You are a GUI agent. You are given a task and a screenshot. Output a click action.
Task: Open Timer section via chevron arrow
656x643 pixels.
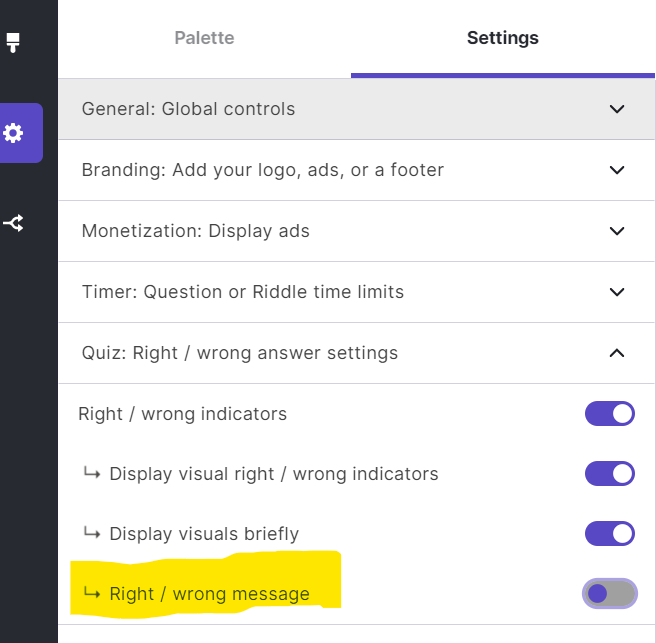(617, 292)
